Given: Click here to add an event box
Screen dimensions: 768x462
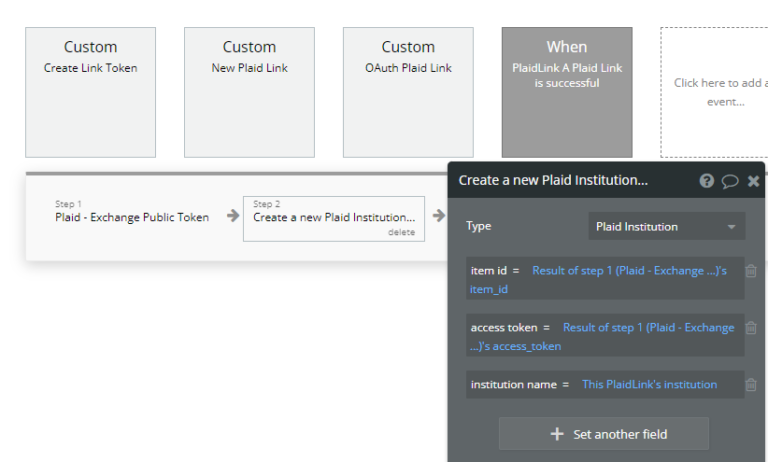Looking at the screenshot, I should [x=714, y=93].
